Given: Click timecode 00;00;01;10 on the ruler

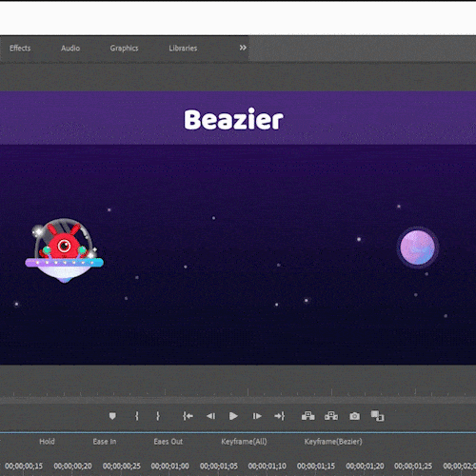Looking at the screenshot, I should [x=268, y=466].
